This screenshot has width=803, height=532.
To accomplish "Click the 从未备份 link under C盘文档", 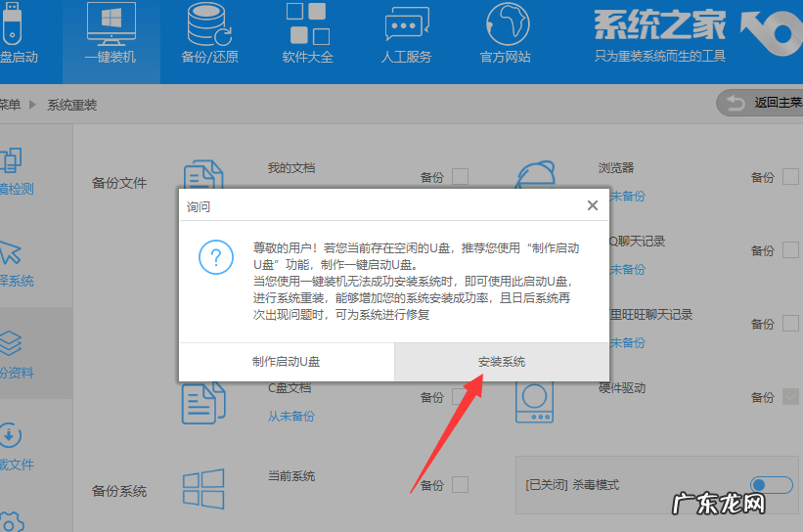I will 291,416.
